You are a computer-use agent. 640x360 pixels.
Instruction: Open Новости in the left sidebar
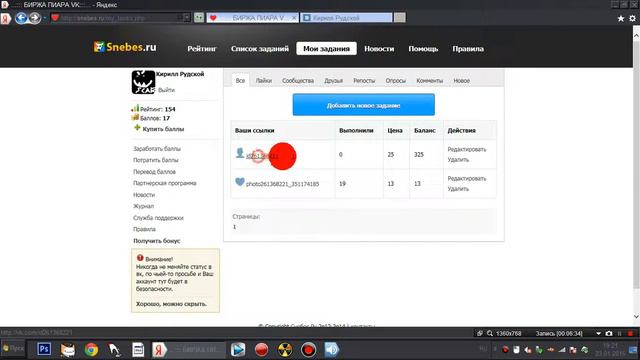point(144,195)
